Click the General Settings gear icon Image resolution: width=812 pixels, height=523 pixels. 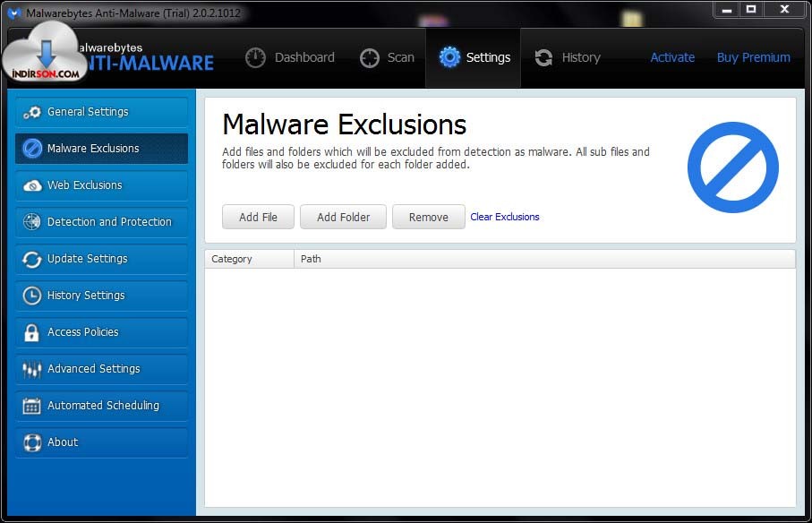pos(32,112)
